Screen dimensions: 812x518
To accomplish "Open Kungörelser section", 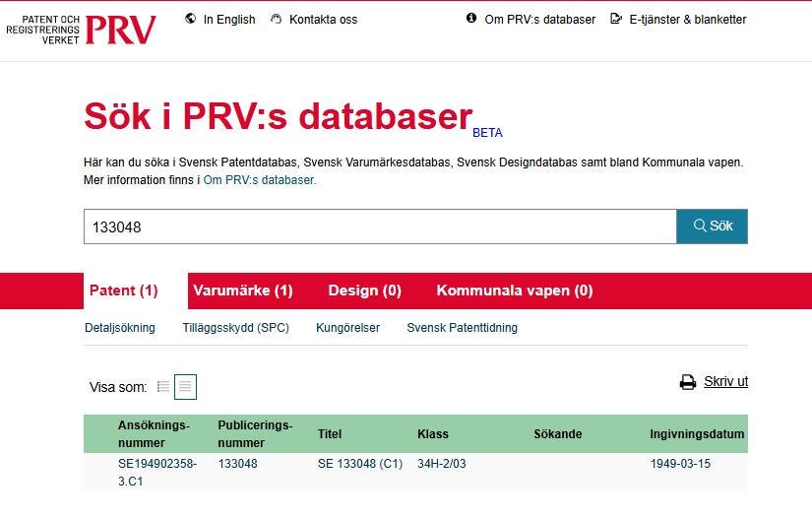I will click(348, 328).
